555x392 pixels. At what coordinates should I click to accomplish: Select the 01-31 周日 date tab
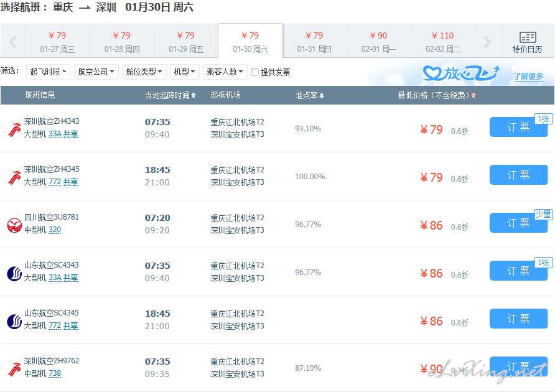click(314, 42)
